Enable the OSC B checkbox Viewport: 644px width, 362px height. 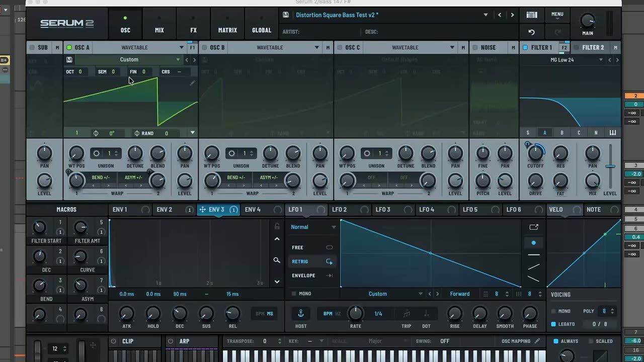pos(204,48)
